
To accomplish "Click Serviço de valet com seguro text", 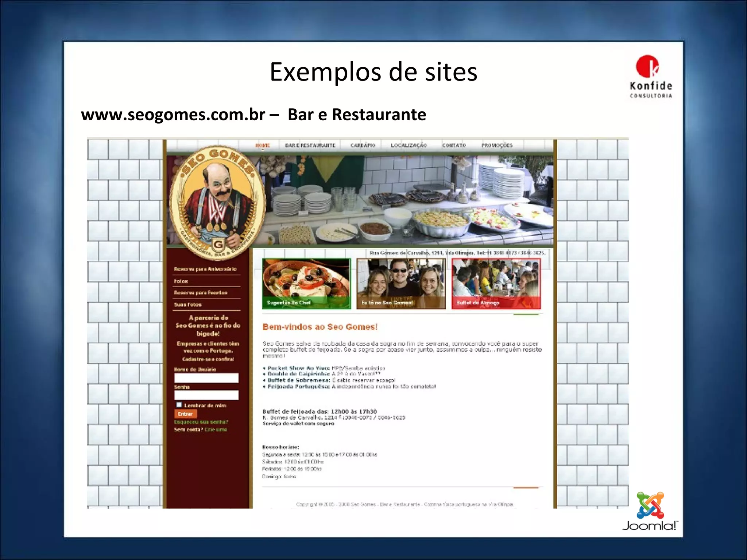I will coord(298,424).
